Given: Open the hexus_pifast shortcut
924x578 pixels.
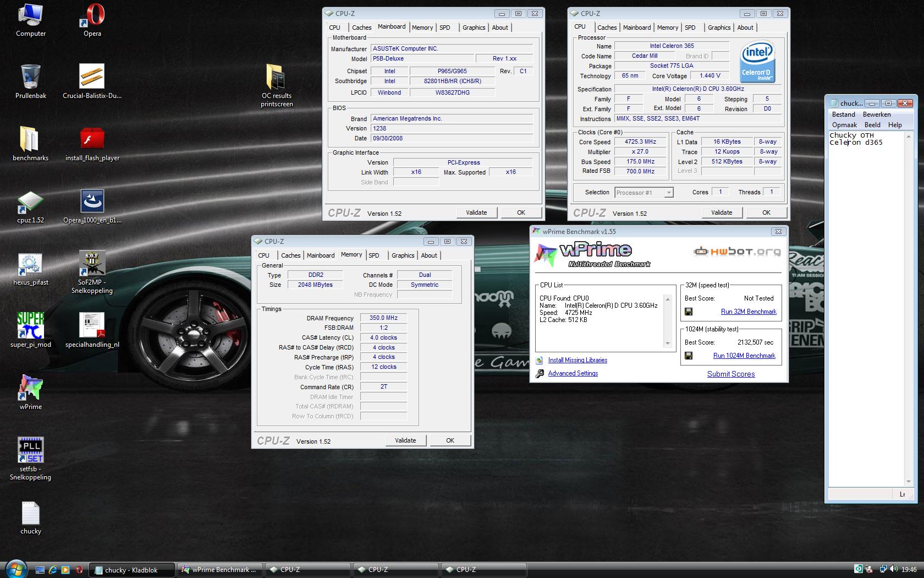Looking at the screenshot, I should pyautogui.click(x=31, y=269).
